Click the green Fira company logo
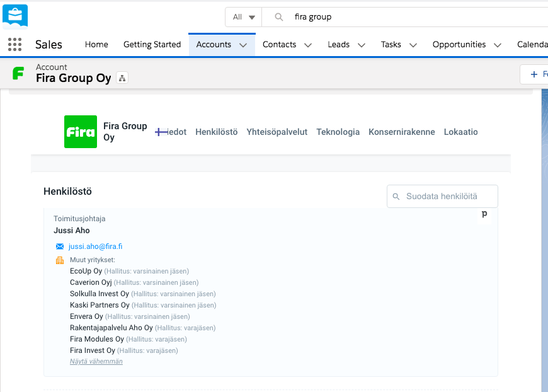Image resolution: width=548 pixels, height=392 pixels. (x=81, y=132)
